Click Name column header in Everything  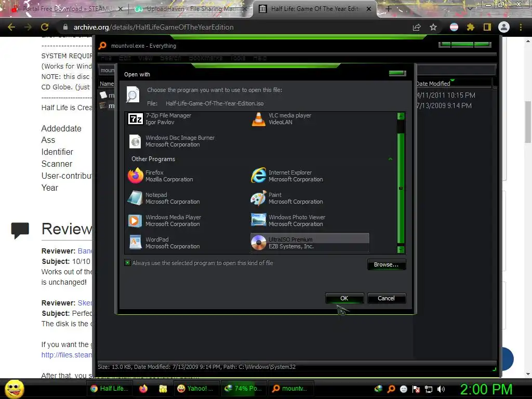107,84
